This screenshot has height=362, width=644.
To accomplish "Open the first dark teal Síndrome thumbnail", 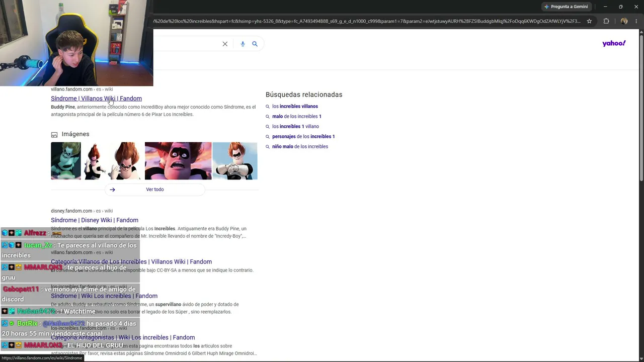I will point(66,161).
